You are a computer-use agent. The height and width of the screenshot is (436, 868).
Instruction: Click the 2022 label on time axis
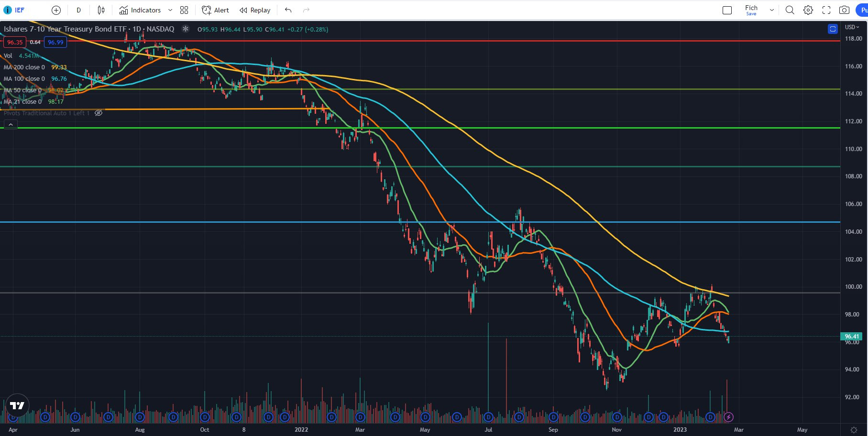point(301,430)
